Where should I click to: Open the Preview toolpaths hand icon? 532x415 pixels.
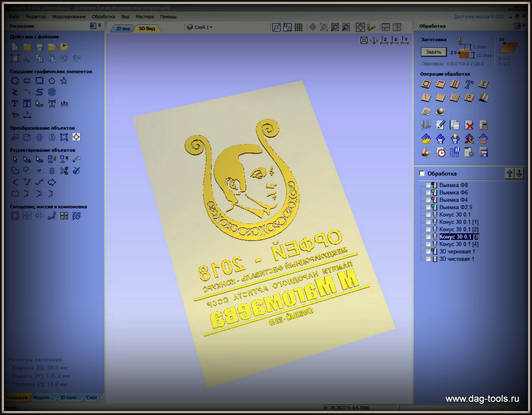(426, 153)
